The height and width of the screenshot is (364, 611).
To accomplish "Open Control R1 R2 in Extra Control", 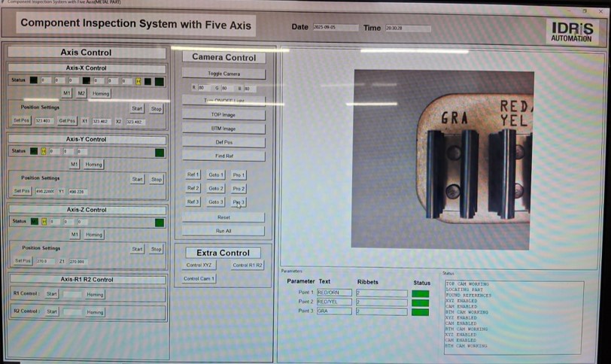I will [248, 265].
